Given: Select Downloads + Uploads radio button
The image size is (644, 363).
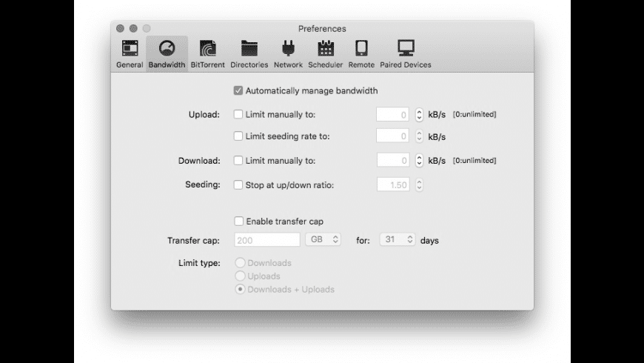Looking at the screenshot, I should 240,290.
